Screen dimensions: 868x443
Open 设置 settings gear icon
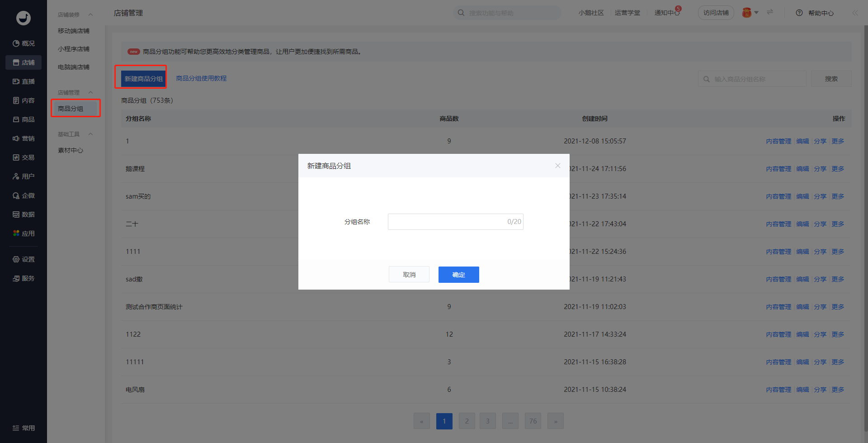[16, 259]
